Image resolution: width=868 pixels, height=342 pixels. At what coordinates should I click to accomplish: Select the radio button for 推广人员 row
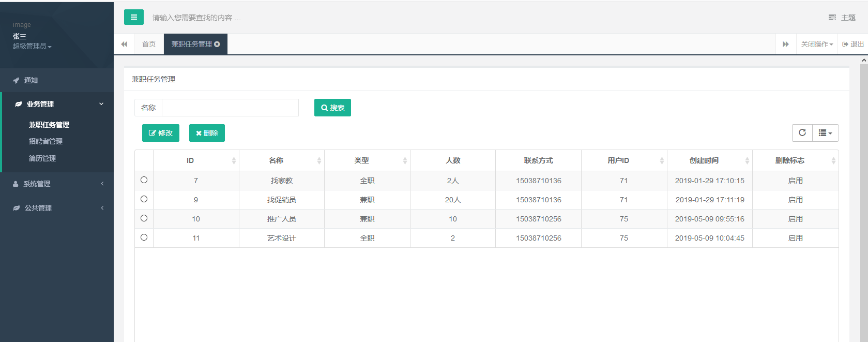pos(144,218)
